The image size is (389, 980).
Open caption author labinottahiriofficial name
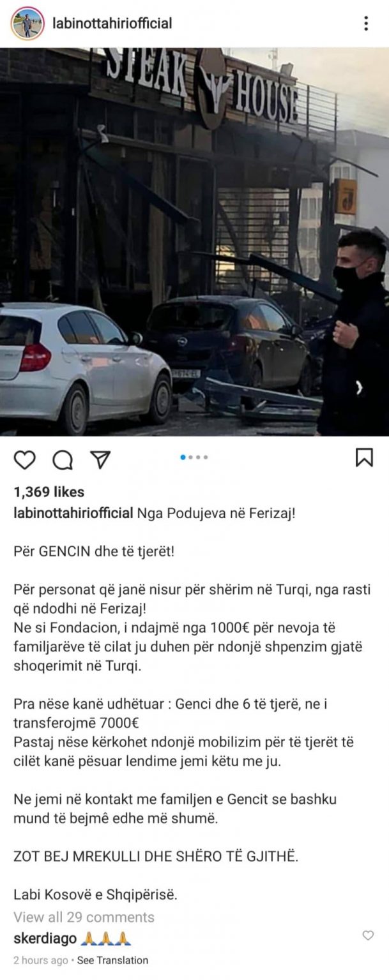(x=73, y=514)
